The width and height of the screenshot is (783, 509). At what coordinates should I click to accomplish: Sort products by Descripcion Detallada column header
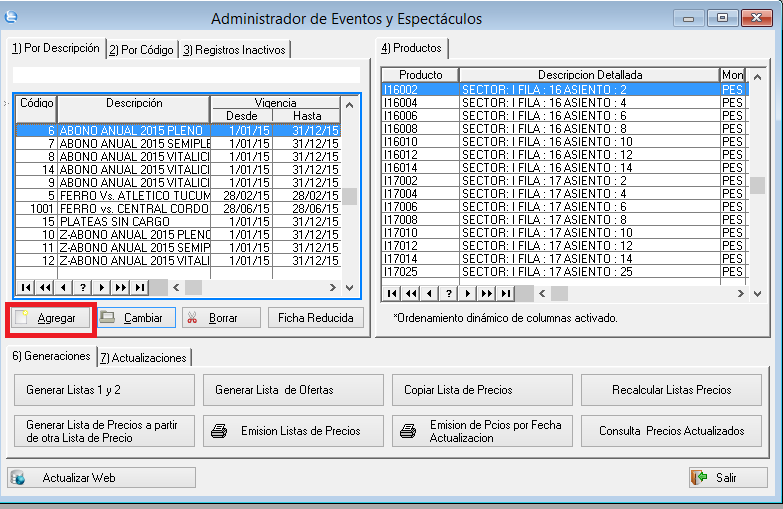coord(589,75)
